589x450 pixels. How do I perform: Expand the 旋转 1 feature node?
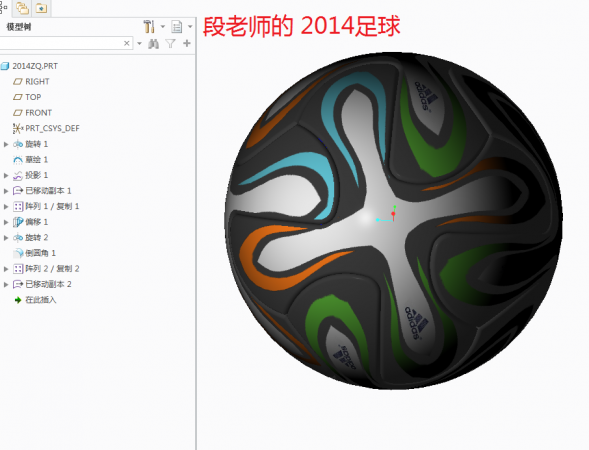point(6,144)
